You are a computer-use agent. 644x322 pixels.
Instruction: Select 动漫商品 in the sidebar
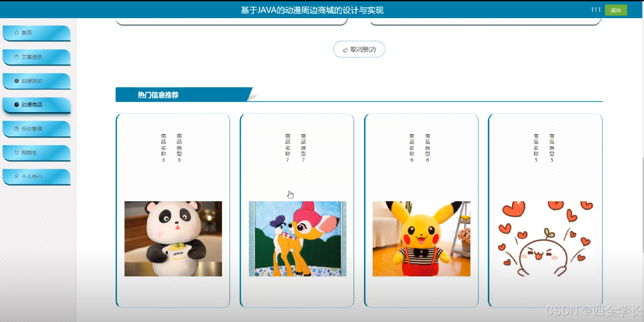[37, 105]
